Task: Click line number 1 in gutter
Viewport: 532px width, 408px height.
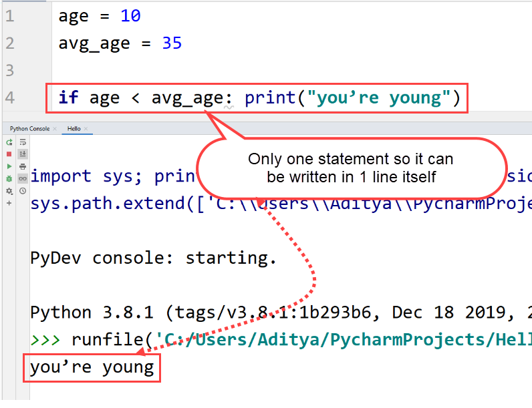Action: point(10,16)
